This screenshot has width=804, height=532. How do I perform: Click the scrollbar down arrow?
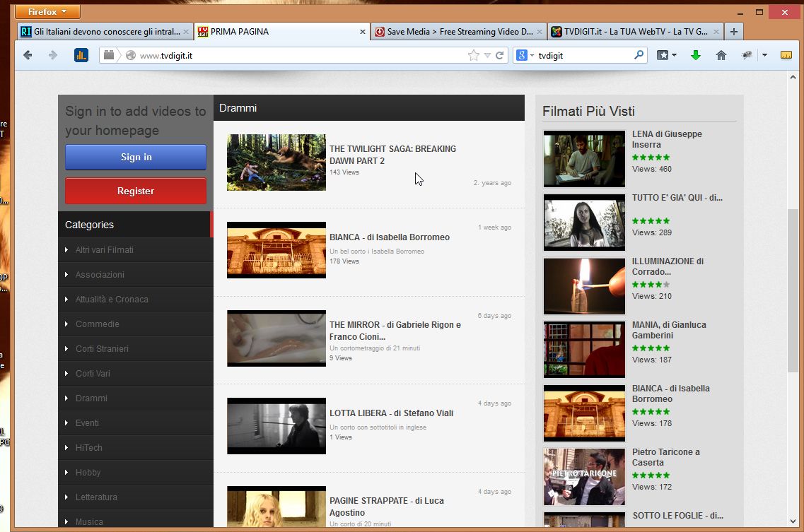tap(793, 521)
